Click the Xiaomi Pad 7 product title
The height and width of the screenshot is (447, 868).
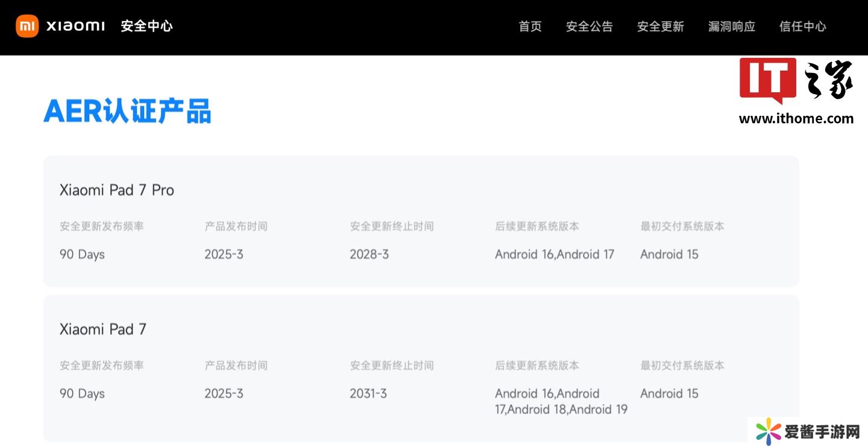point(103,329)
